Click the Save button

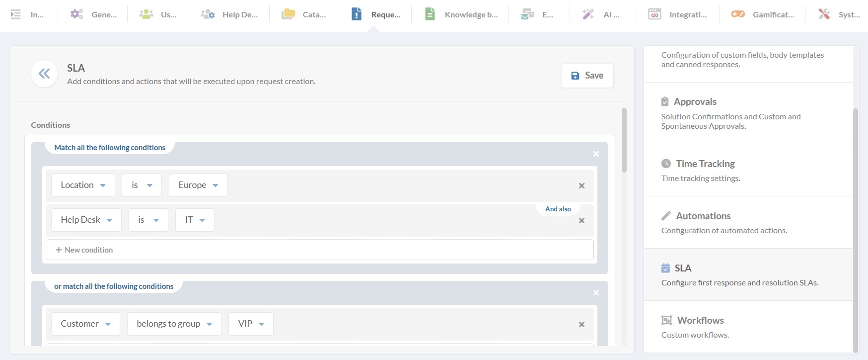pos(587,76)
